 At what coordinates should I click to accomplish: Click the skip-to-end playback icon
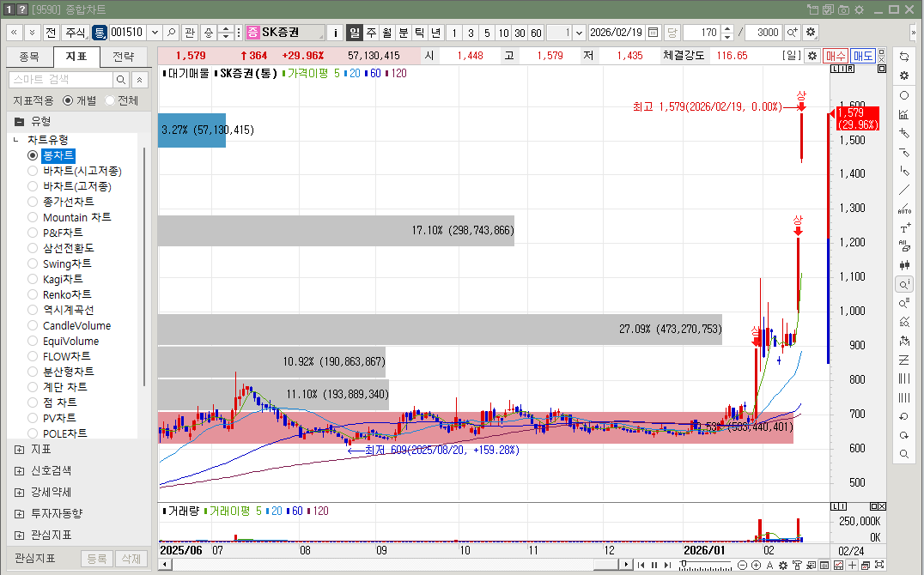pyautogui.click(x=667, y=565)
